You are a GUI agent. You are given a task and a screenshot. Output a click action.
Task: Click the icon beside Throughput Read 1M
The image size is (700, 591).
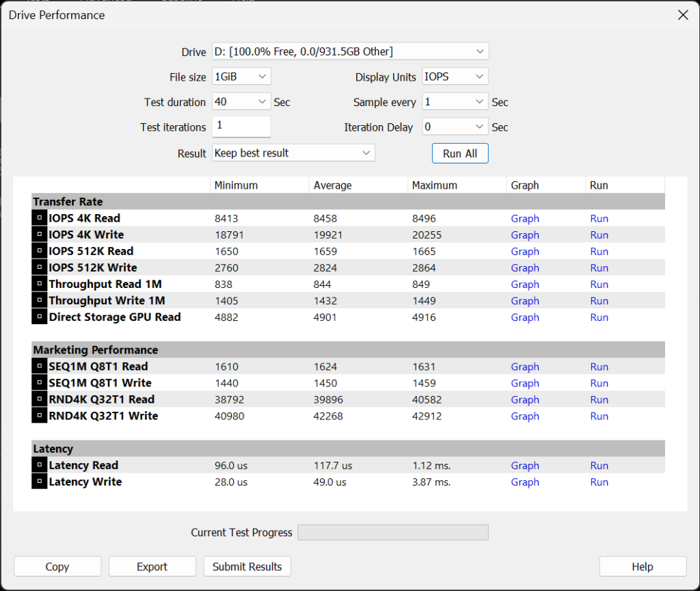(x=39, y=284)
